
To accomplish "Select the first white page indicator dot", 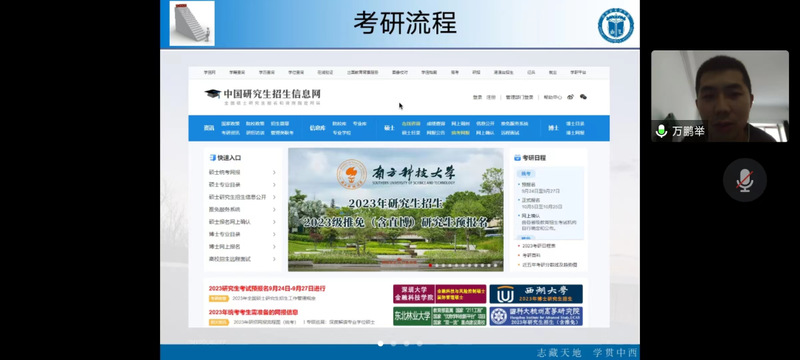I will click(x=380, y=344).
